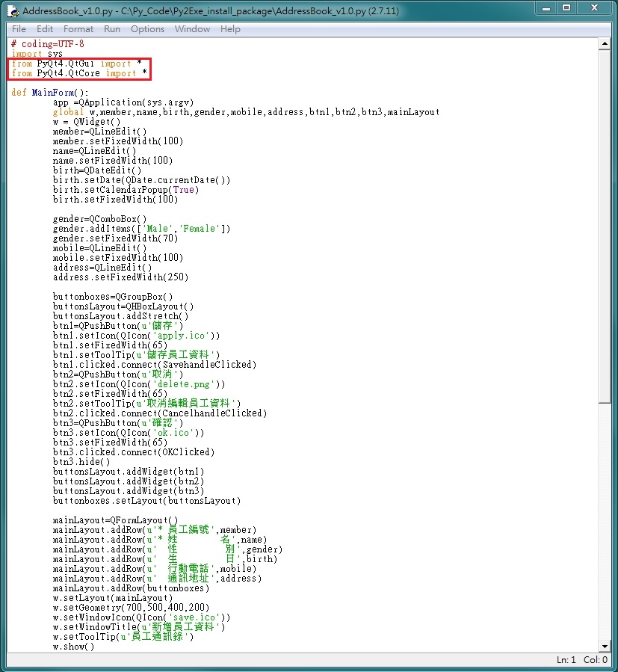This screenshot has width=618, height=672.
Task: Click the # coding=UTF-8 comment line
Action: coord(45,43)
